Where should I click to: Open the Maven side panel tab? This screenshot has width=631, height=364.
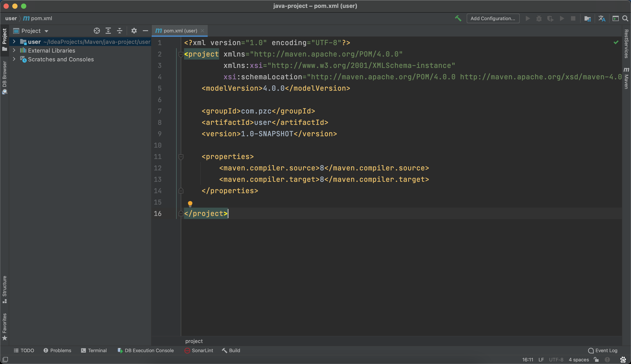(x=626, y=78)
